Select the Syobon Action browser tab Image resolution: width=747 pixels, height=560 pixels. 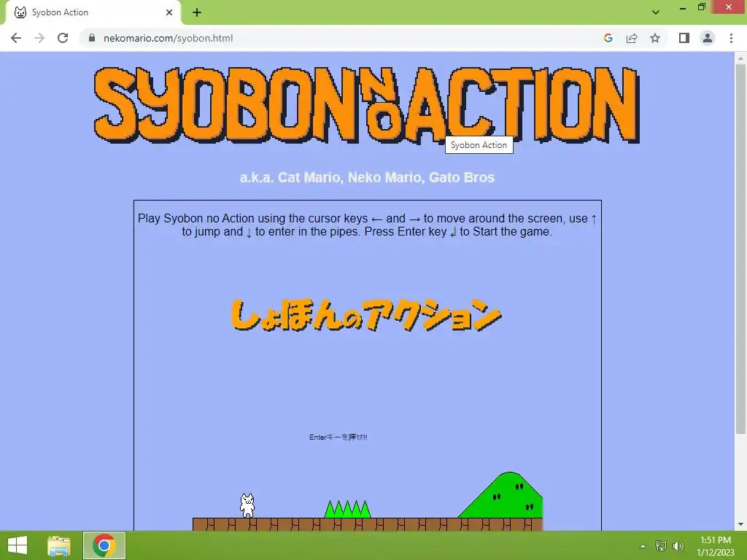point(93,12)
